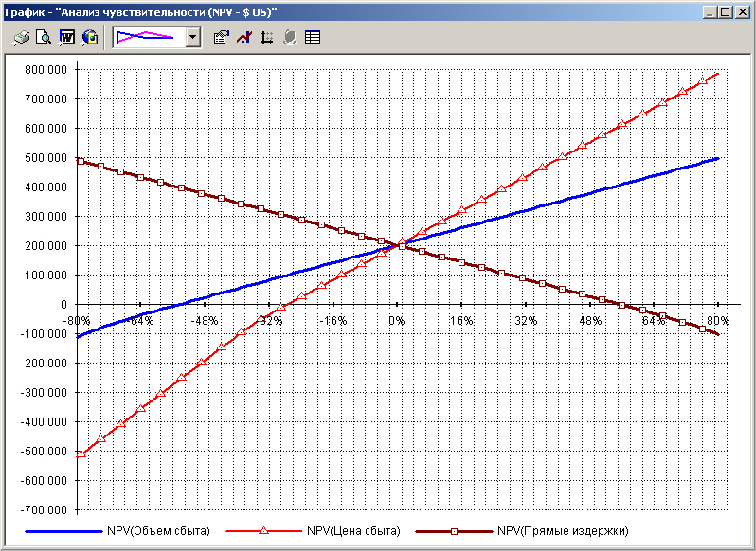
Task: Export the chart to web browser
Action: pyautogui.click(x=90, y=37)
